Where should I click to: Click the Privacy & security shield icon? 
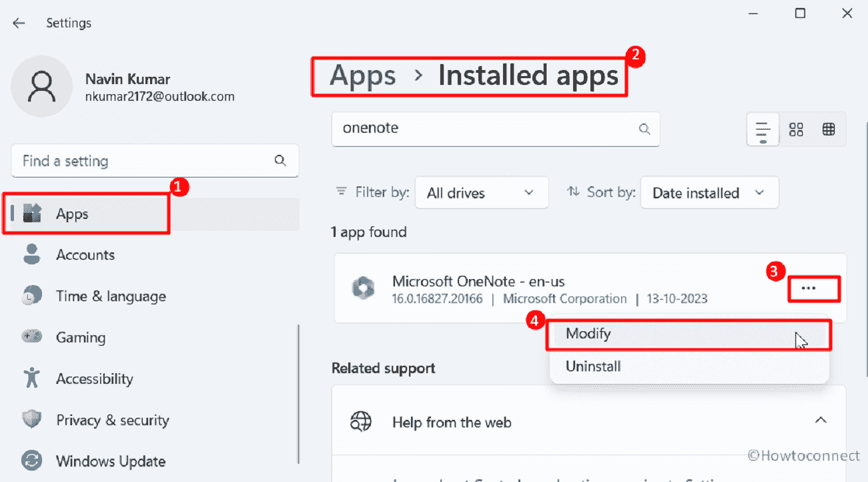tap(32, 419)
